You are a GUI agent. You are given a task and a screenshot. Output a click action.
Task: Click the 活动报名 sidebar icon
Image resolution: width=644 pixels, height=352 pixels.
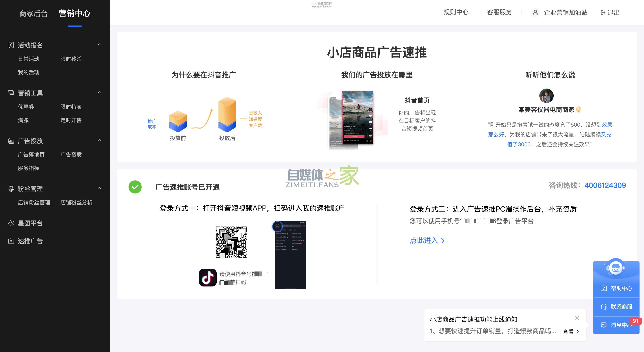coord(11,45)
